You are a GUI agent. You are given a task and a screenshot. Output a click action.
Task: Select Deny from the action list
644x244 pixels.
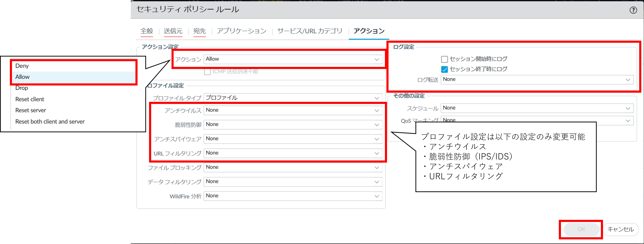pos(22,66)
